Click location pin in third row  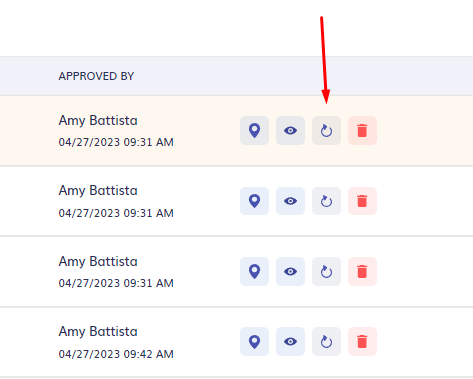click(254, 271)
